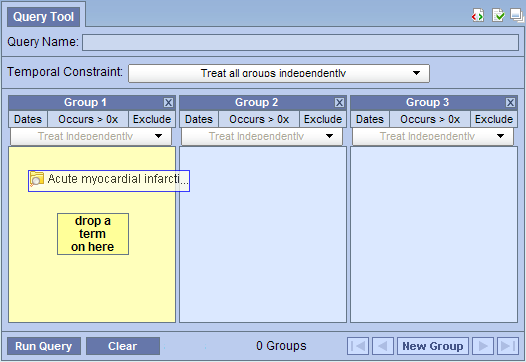This screenshot has width=526, height=362.
Task: Go to the first group page arrow
Action: (x=358, y=346)
